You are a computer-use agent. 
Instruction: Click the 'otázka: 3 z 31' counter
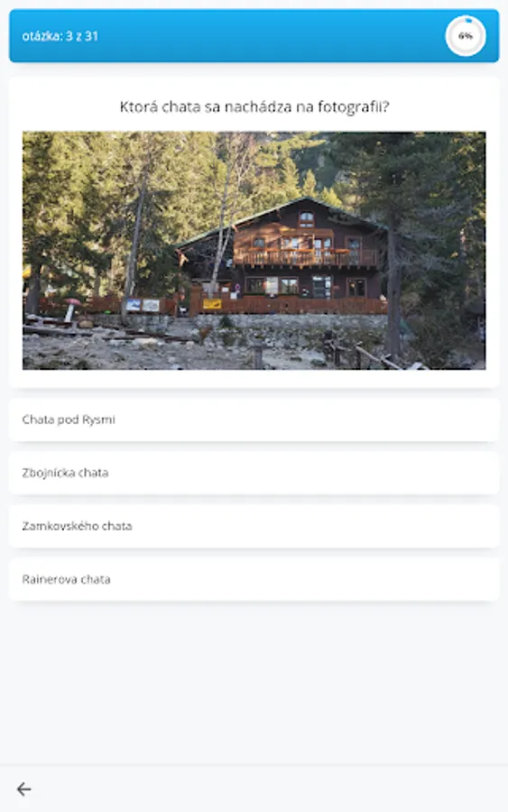[60, 36]
